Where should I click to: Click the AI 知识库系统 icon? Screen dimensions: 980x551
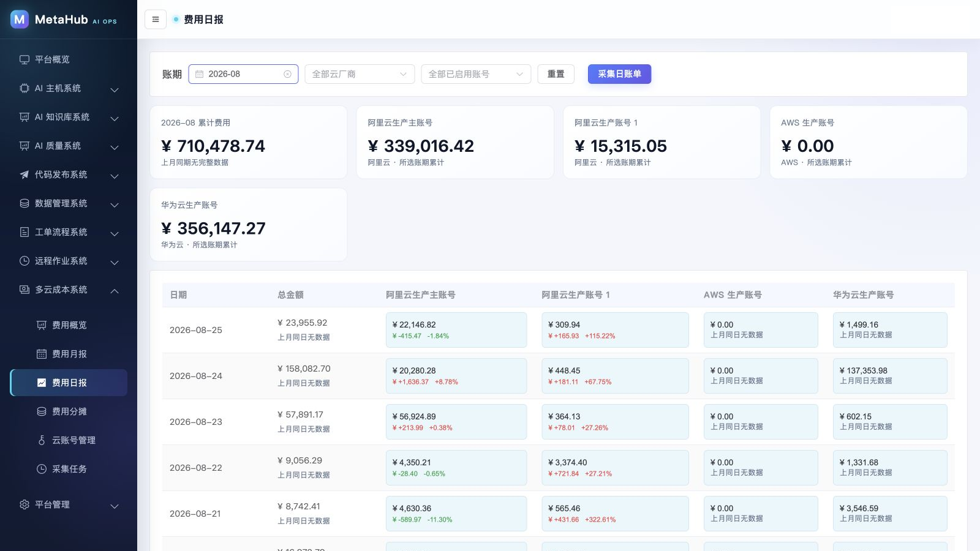24,117
